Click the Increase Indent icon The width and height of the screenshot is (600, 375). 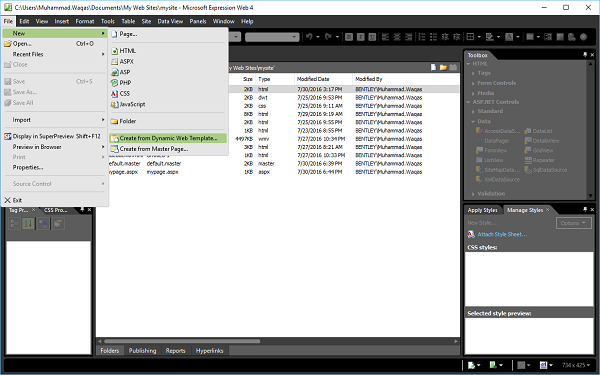click(457, 37)
